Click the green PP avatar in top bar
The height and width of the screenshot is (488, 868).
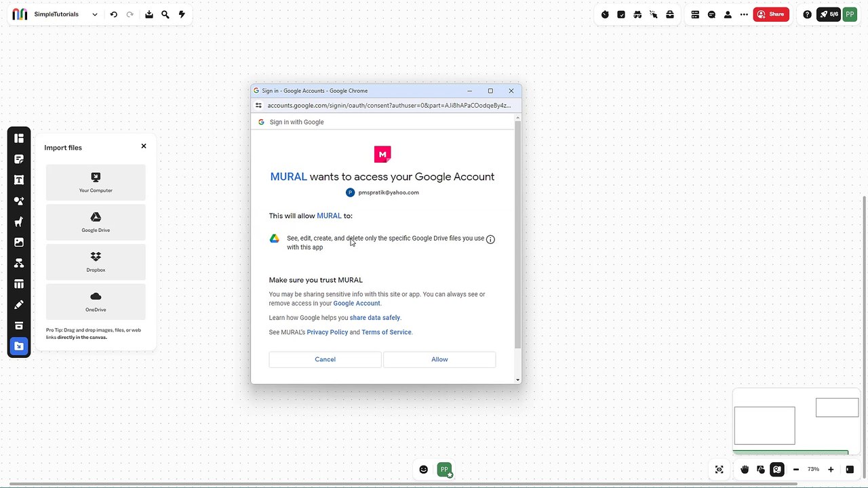(850, 14)
